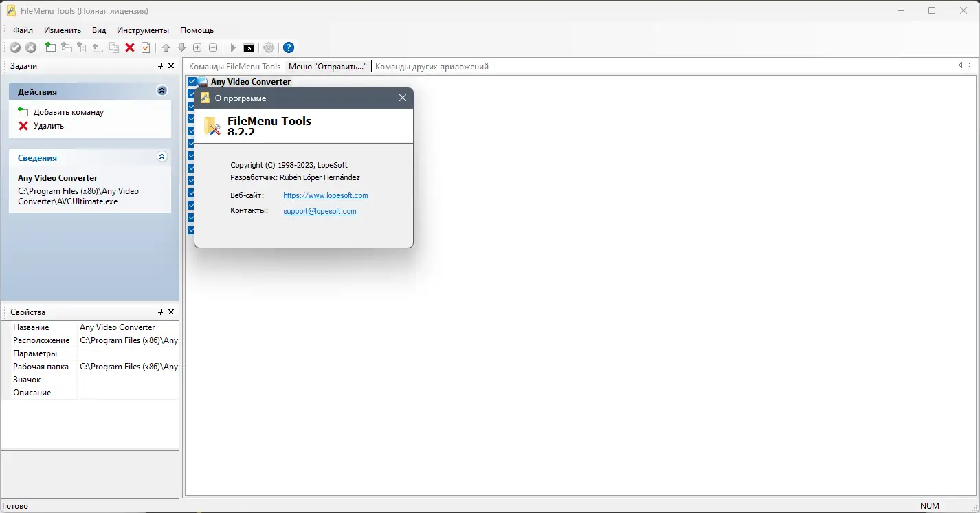Click the key icon in О программе title bar

tap(205, 98)
